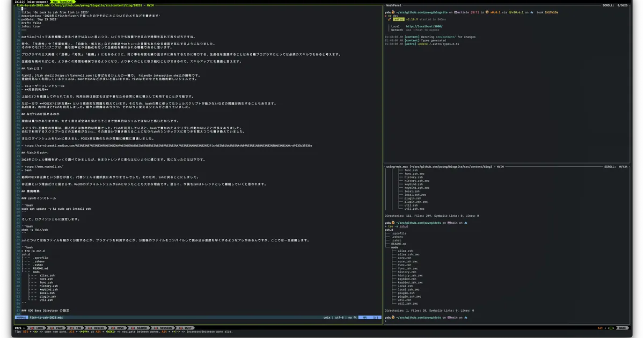Click plugin.zsh in the editor tree listing
This screenshot has width=644, height=338.
click(48, 296)
